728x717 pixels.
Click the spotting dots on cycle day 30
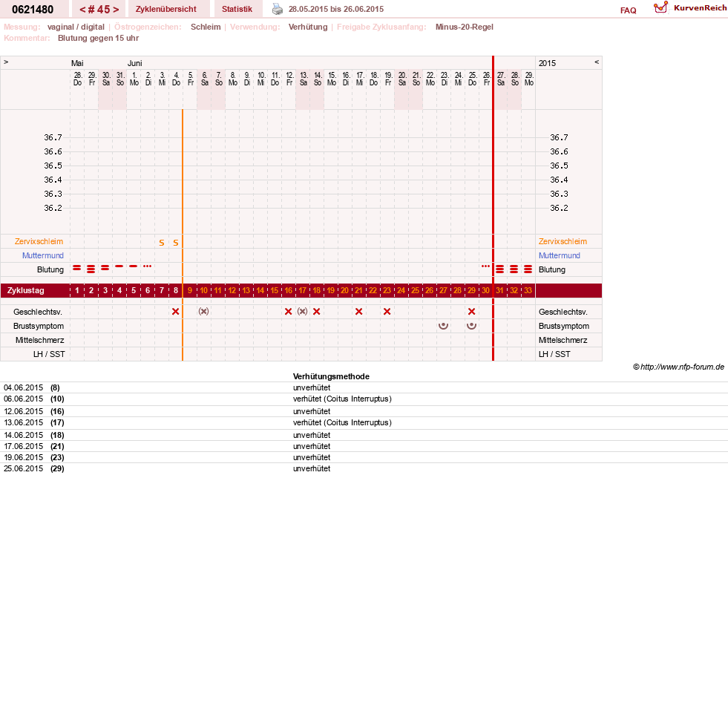(485, 266)
